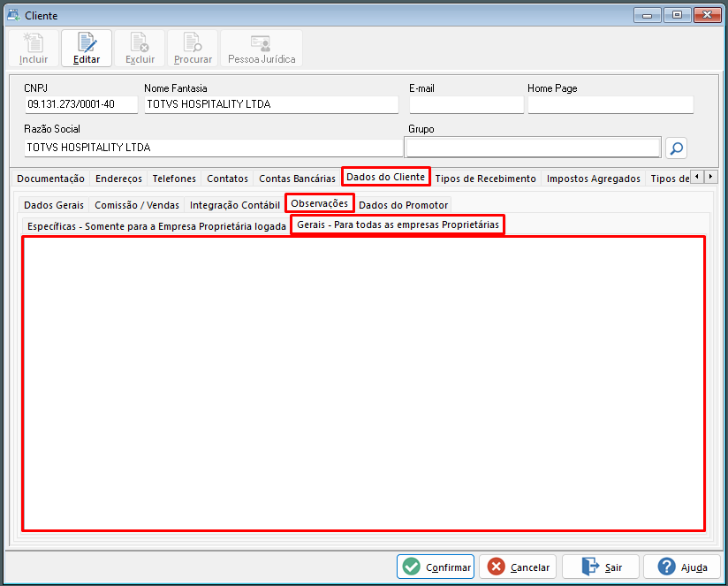Click the Razão Social field

(x=213, y=148)
